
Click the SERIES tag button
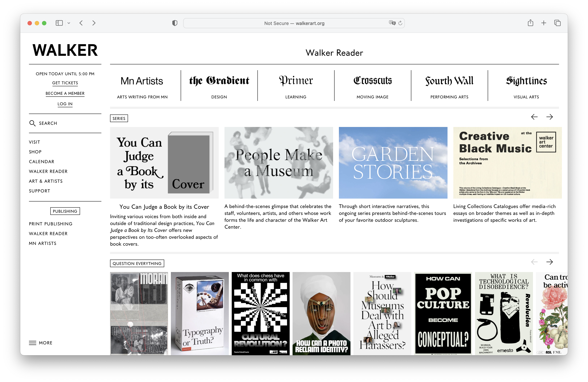(119, 118)
